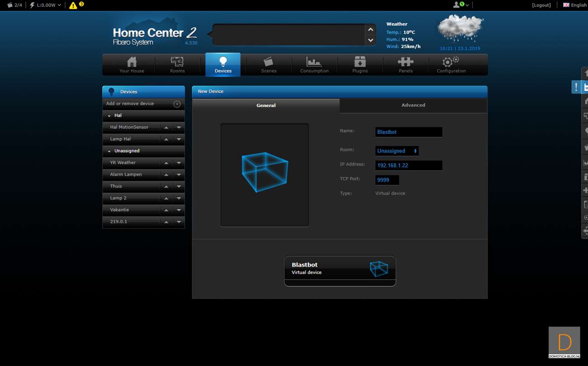The image size is (588, 366).
Task: Click the large device cube icon preview
Action: click(265, 175)
